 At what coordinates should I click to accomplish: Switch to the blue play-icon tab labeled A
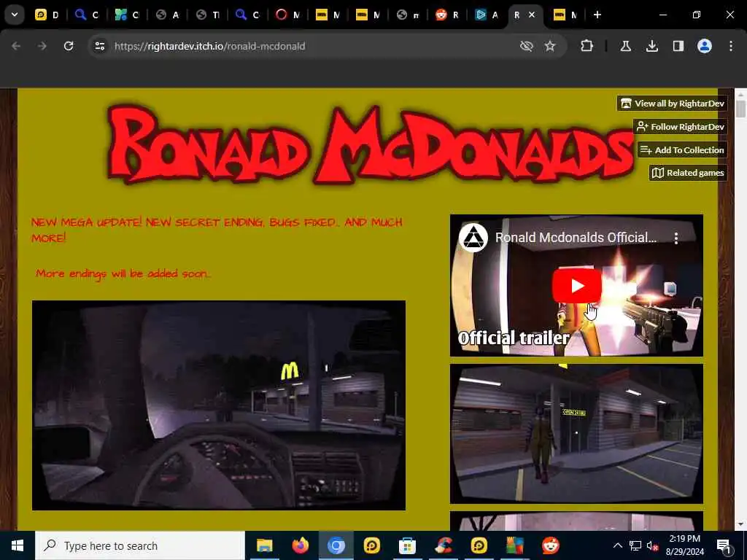click(x=487, y=15)
